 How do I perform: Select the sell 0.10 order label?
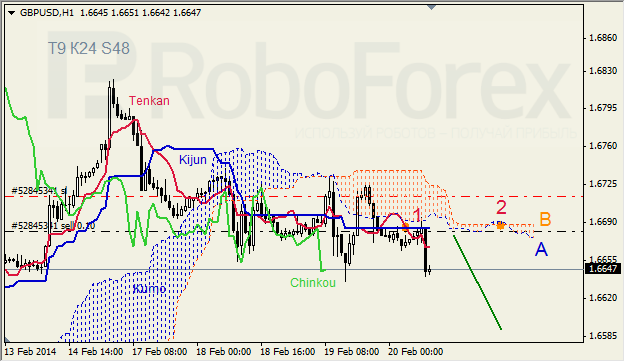click(53, 226)
